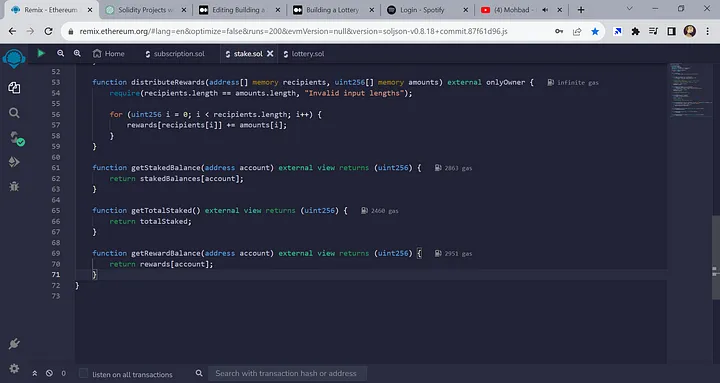720x383 pixels.
Task: Click line number 53 in the gutter
Action: click(x=56, y=82)
